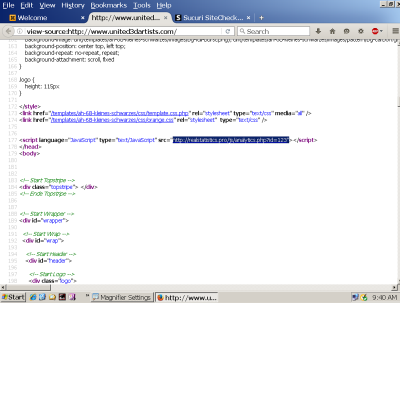The image size is (400, 400).
Task: Click the network monitor tray icon
Action: click(355, 297)
